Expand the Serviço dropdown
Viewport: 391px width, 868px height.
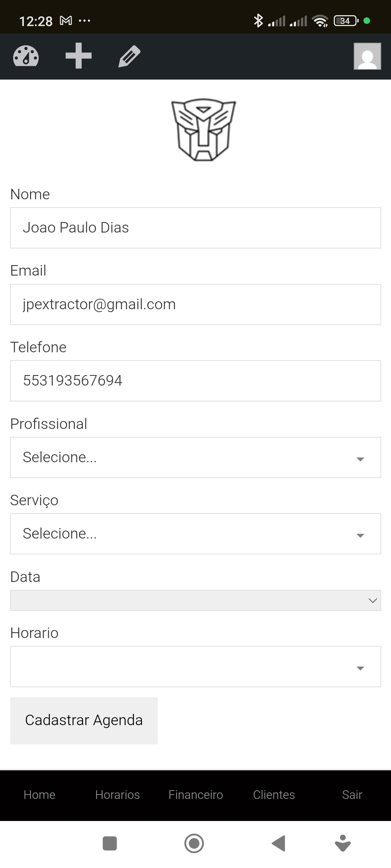[x=195, y=534]
